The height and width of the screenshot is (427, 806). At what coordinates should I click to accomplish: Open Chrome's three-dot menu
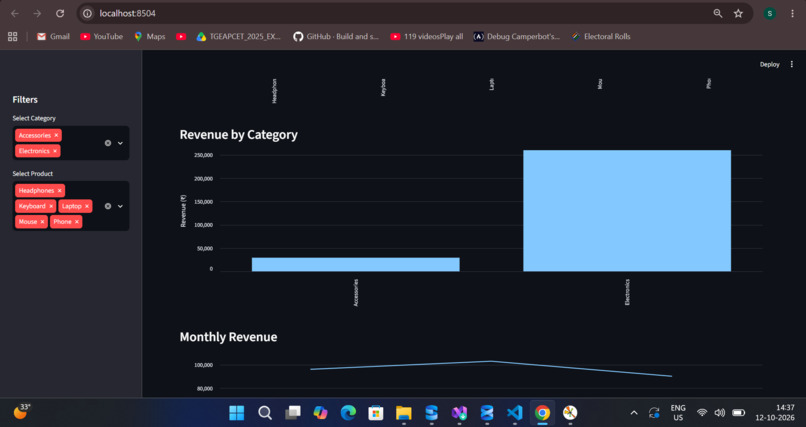[792, 13]
